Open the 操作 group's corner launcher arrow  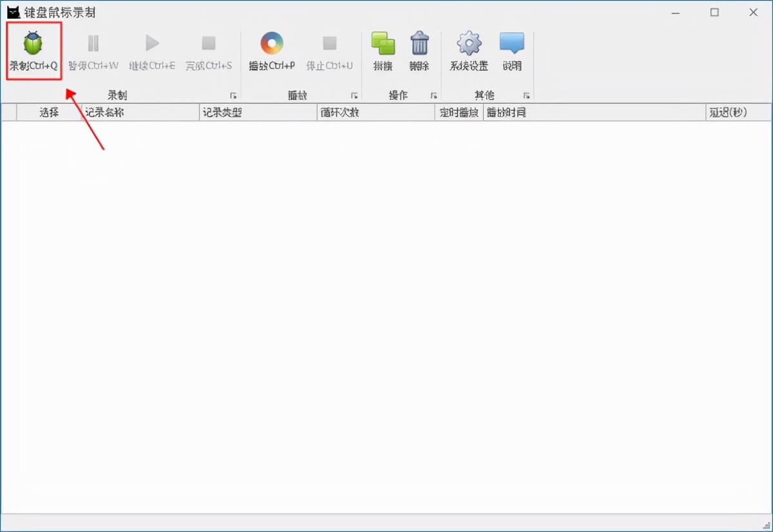435,95
